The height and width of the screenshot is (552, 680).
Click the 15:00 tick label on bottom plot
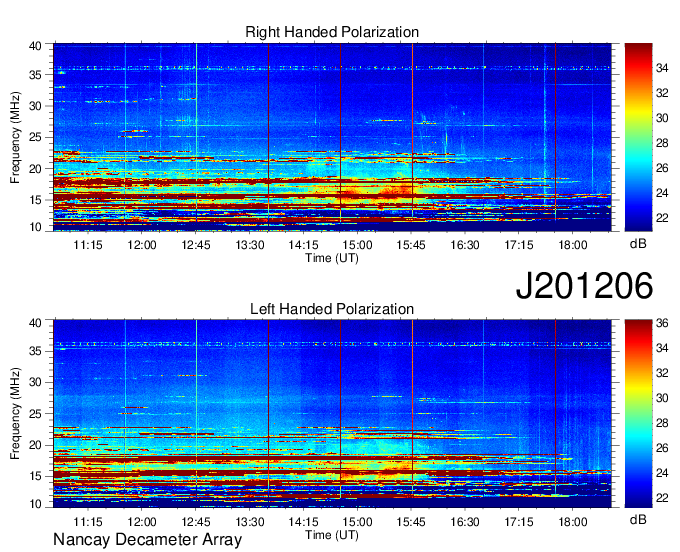[357, 522]
